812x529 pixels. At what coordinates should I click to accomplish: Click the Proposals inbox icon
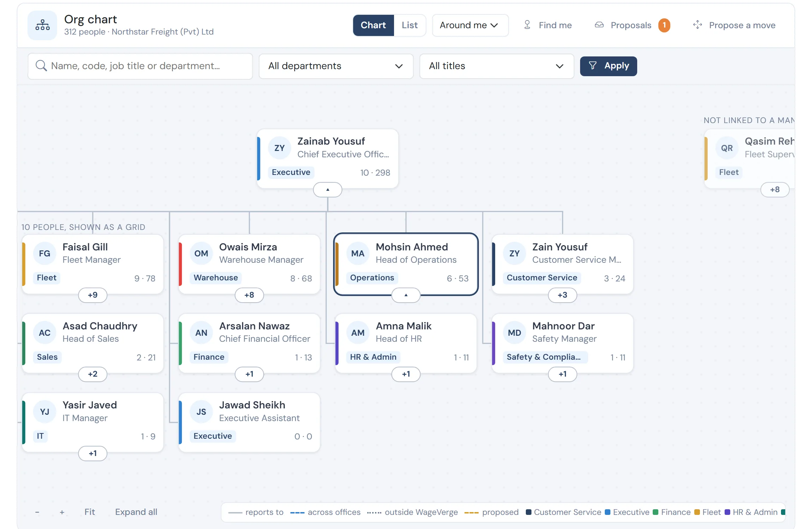click(x=599, y=25)
